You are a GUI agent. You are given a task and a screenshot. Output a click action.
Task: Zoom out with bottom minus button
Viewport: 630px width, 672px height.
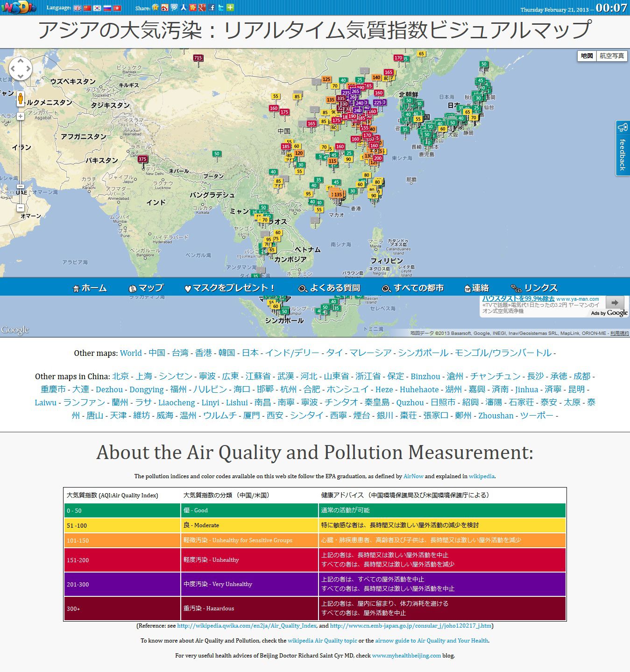21,208
